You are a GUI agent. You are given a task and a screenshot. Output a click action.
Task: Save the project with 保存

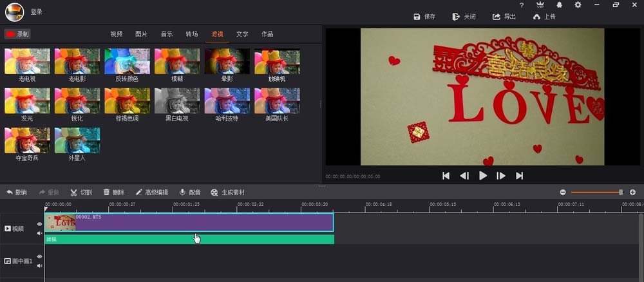424,17
